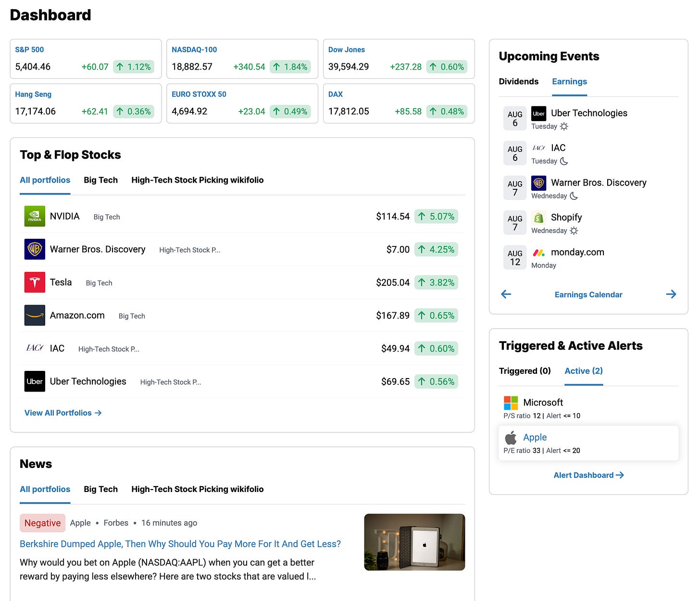The height and width of the screenshot is (601, 700).
Task: Open the Berkshire Dumped Apple article headline
Action: click(x=180, y=544)
